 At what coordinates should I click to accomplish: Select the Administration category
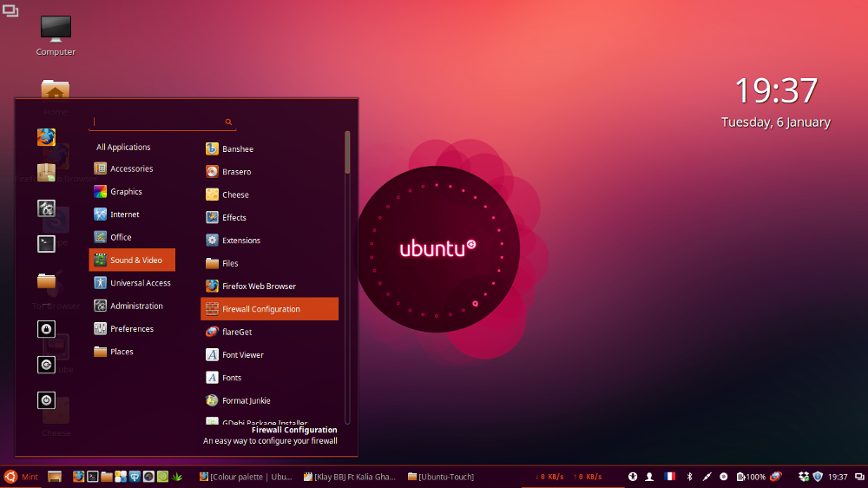point(132,306)
